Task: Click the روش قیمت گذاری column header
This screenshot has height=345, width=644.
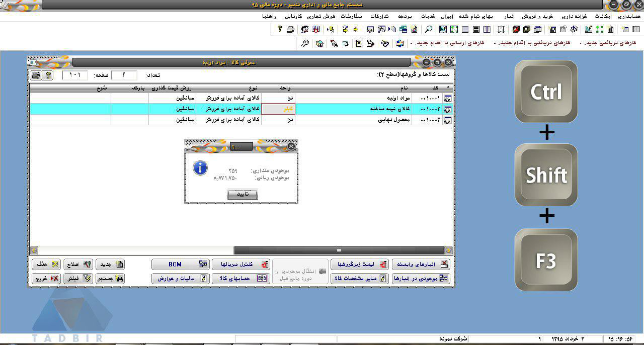Action: [x=172, y=88]
